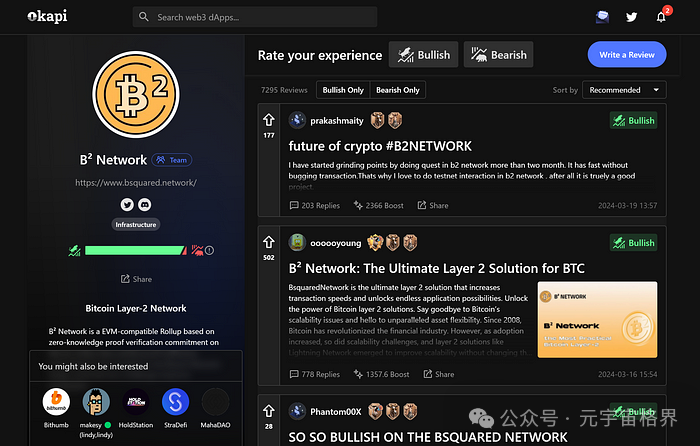Click the 7295 Reviews count

coord(284,90)
